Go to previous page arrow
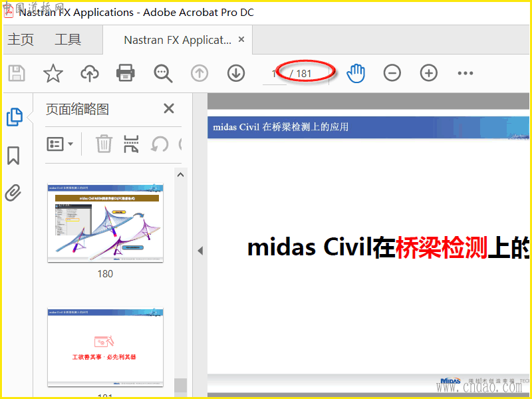This screenshot has height=399, width=532. 199,73
